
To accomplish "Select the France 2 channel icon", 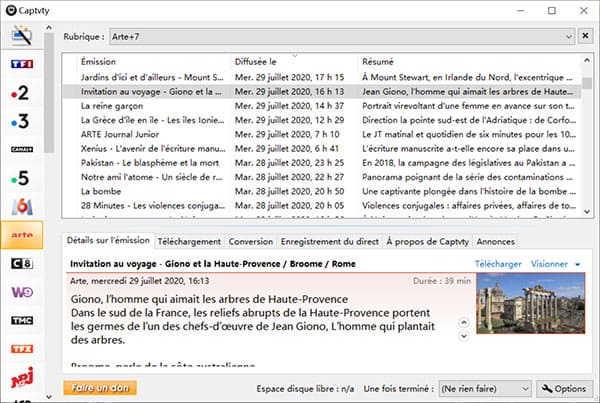I will coord(20,93).
